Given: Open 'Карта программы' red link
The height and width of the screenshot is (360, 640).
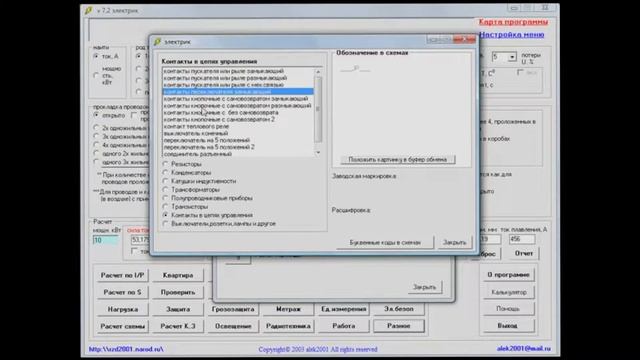Looking at the screenshot, I should click(513, 22).
